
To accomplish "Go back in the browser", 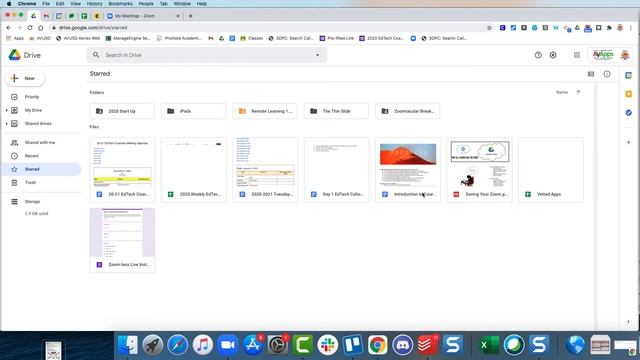I will [9, 28].
